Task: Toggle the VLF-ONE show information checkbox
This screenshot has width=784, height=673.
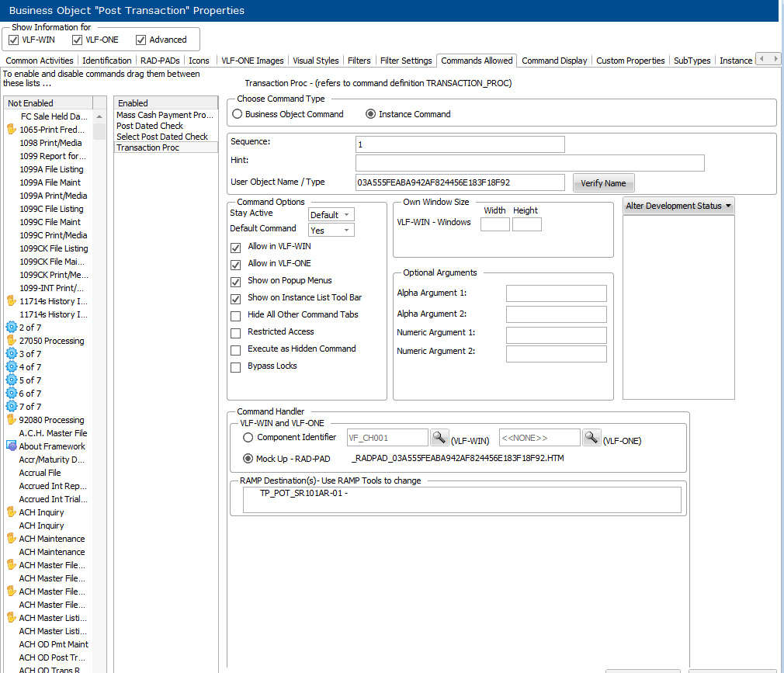Action: (x=77, y=40)
